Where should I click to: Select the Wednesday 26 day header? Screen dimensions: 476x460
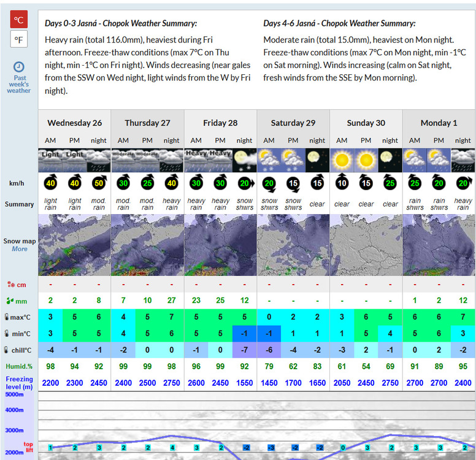click(x=74, y=123)
